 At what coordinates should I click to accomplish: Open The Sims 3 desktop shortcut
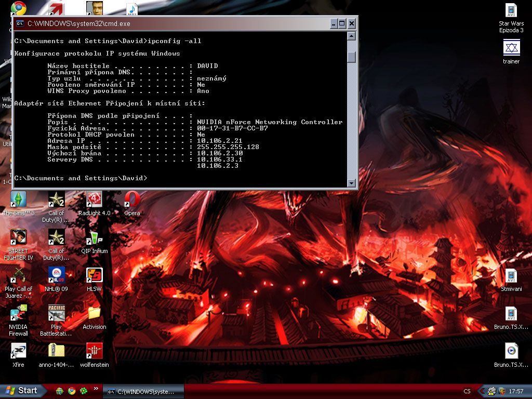click(x=19, y=200)
